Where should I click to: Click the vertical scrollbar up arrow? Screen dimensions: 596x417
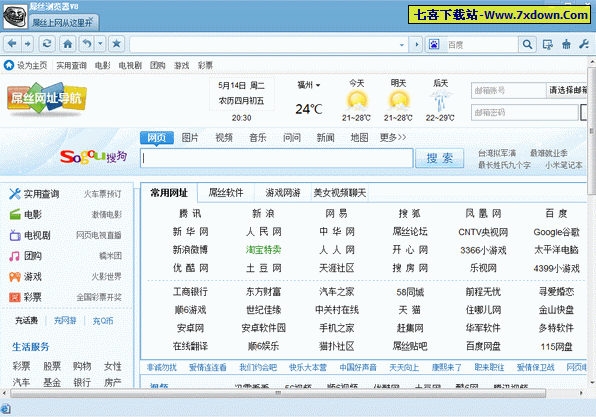click(x=592, y=62)
